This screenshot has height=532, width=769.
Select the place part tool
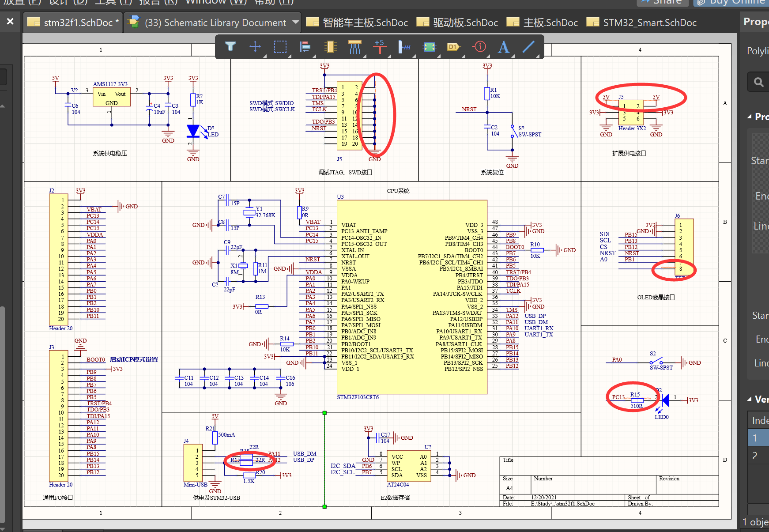(x=330, y=46)
